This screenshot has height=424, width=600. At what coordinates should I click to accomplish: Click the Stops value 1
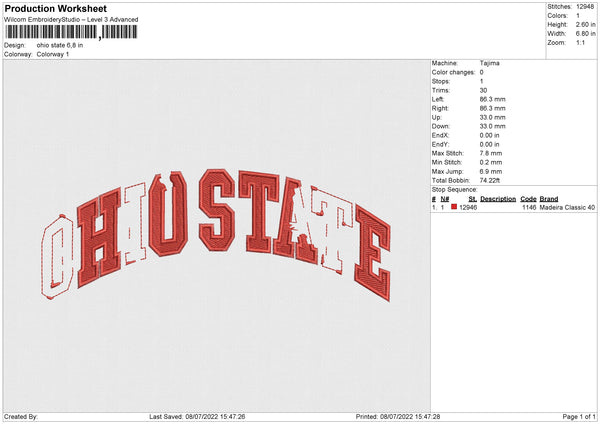[x=481, y=81]
